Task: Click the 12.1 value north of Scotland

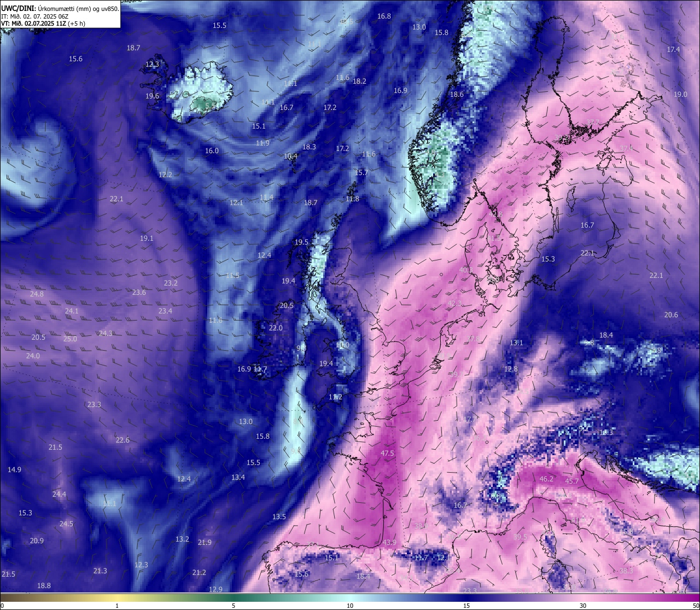Action: pos(236,203)
